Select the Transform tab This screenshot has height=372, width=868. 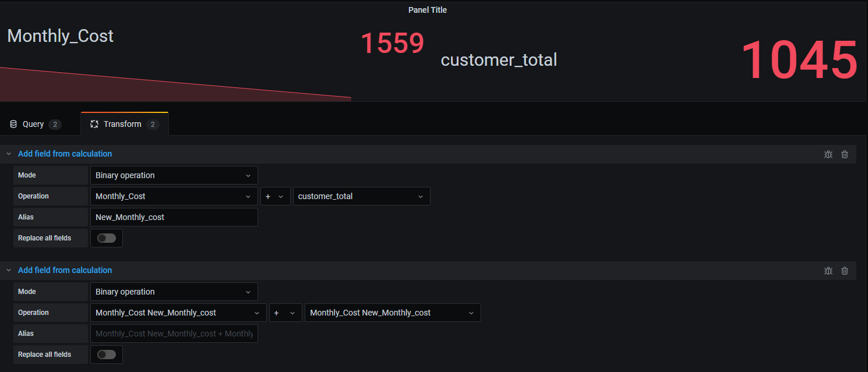click(125, 124)
